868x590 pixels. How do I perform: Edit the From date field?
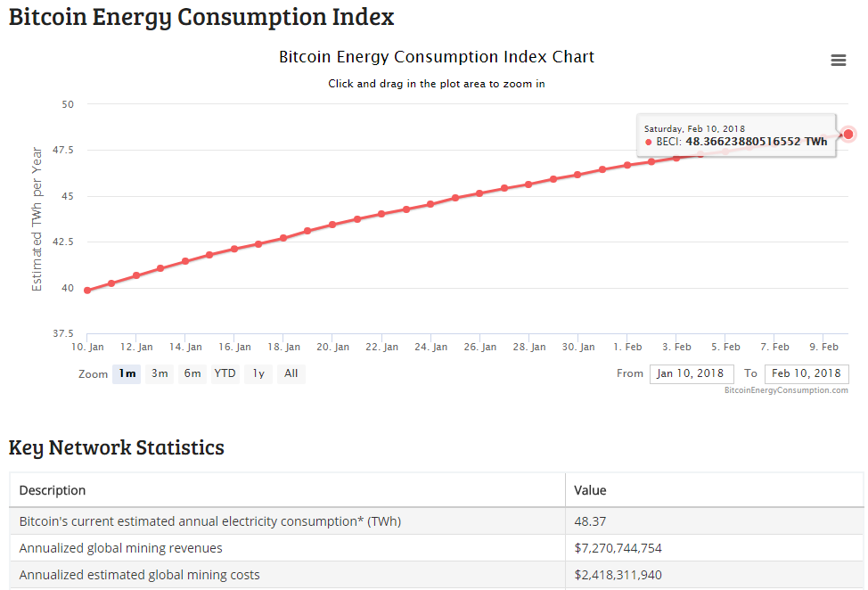(691, 373)
